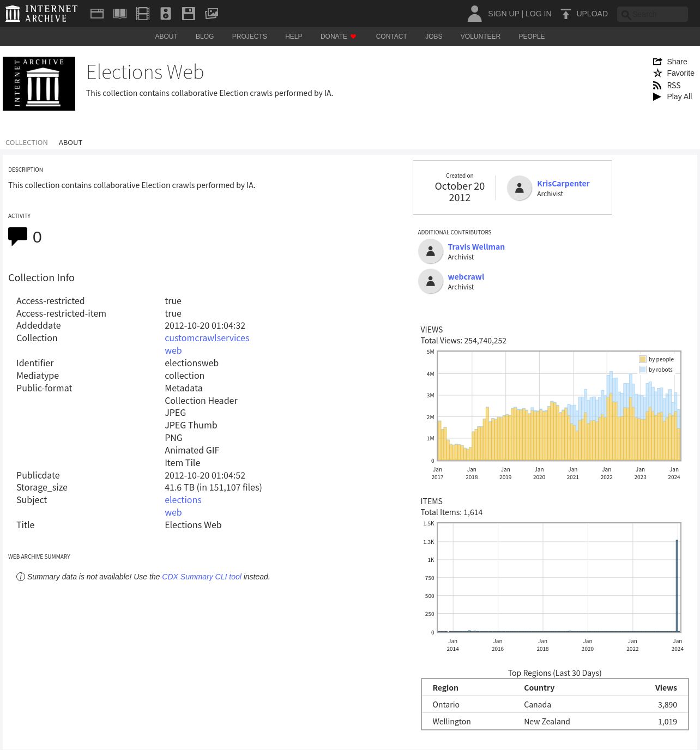Open the CDX Summary CLI tool link
Image resolution: width=700 pixels, height=750 pixels.
point(202,577)
